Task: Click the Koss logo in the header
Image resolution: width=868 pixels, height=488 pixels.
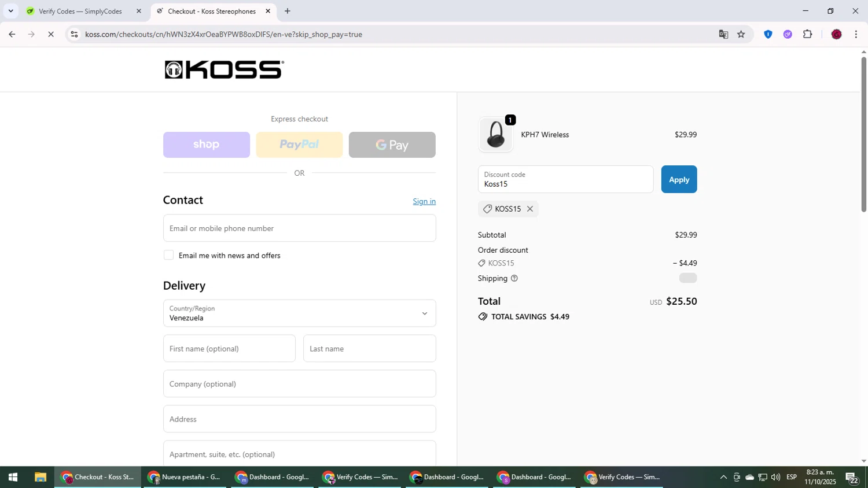Action: tap(225, 69)
